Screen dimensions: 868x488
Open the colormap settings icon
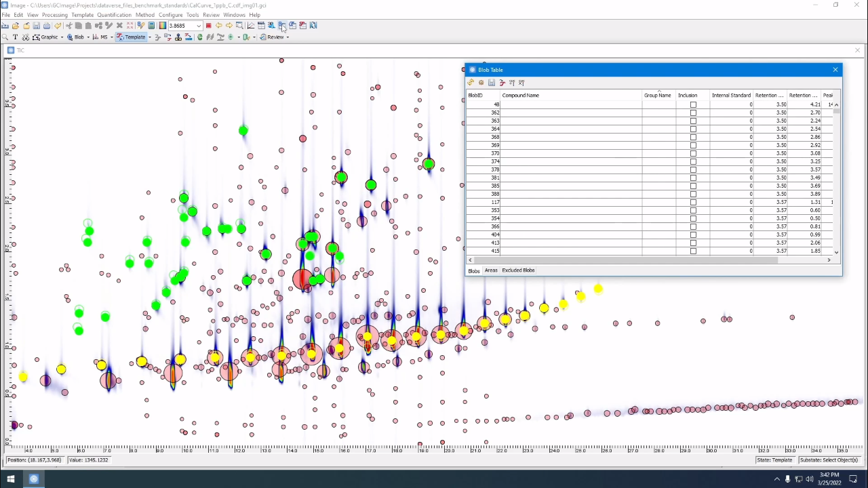pos(162,26)
